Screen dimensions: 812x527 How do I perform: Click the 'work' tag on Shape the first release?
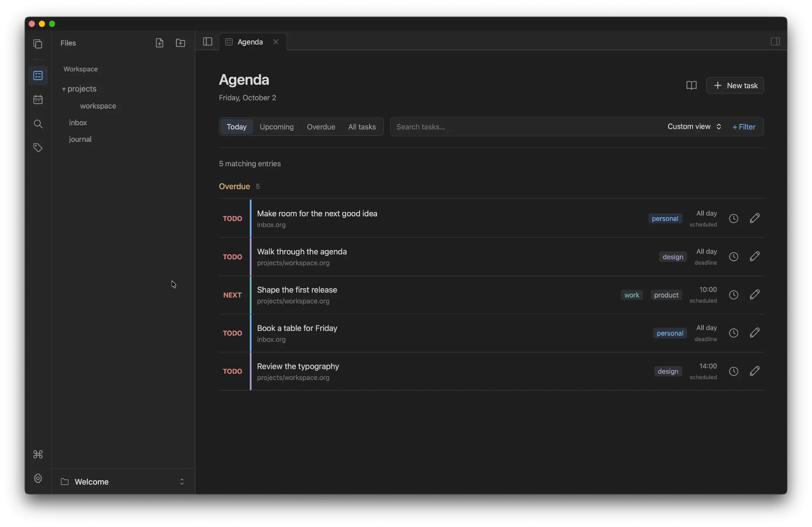pos(632,295)
